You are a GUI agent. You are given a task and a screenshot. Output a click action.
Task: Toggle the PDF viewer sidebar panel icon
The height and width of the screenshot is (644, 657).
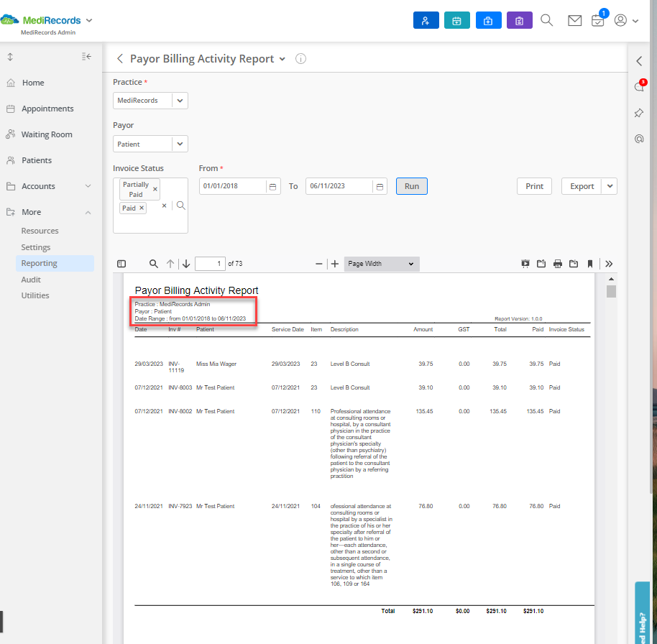tap(121, 264)
